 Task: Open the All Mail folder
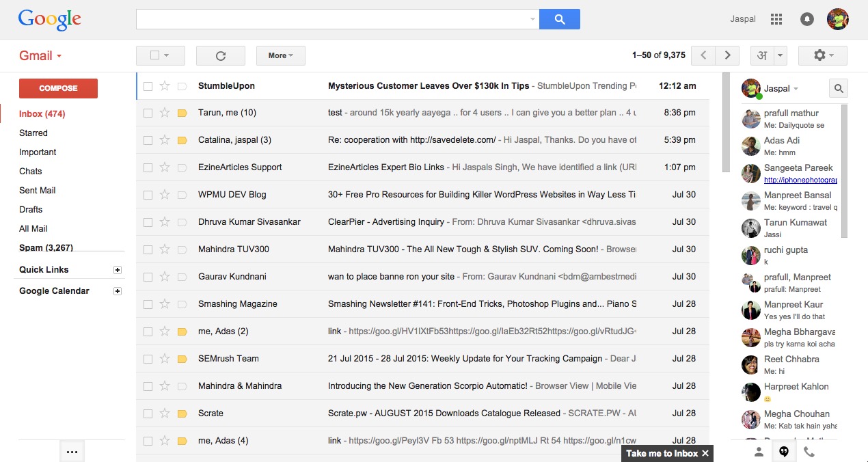[33, 229]
